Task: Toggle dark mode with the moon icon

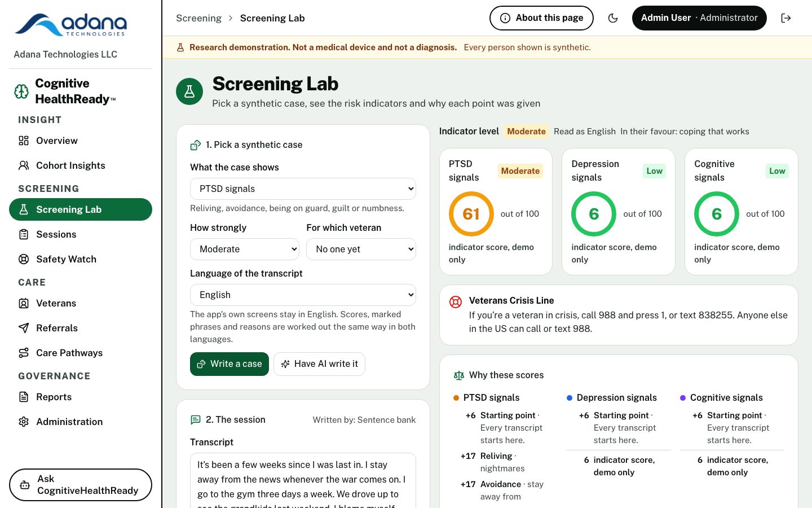Action: (613, 18)
